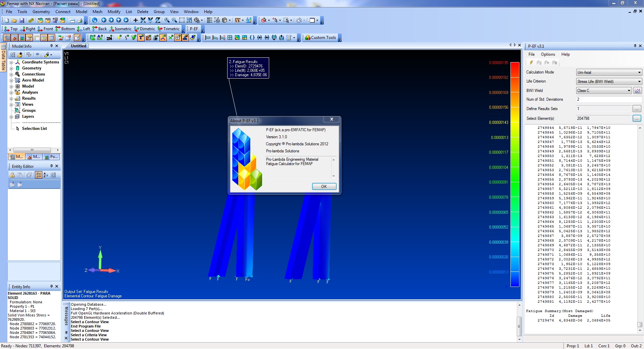Click the P-EF toolbar button
Viewport: 644px width, 349px height.
click(x=194, y=29)
